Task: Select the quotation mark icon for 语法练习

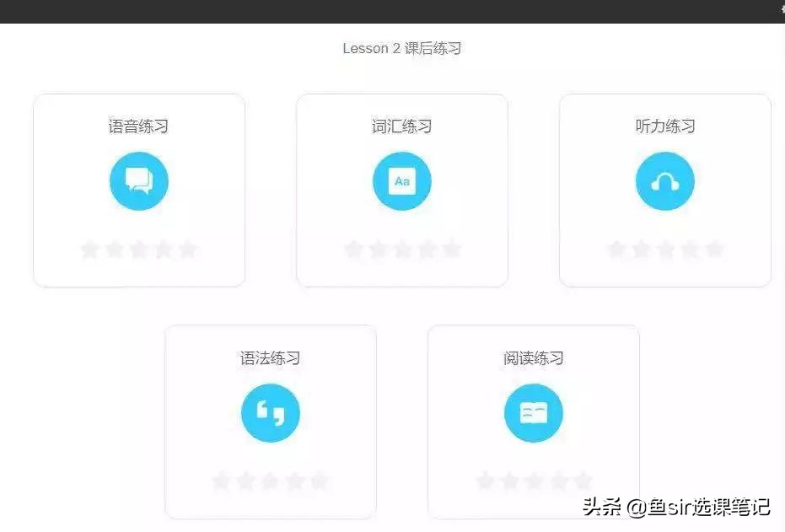Action: tap(271, 412)
